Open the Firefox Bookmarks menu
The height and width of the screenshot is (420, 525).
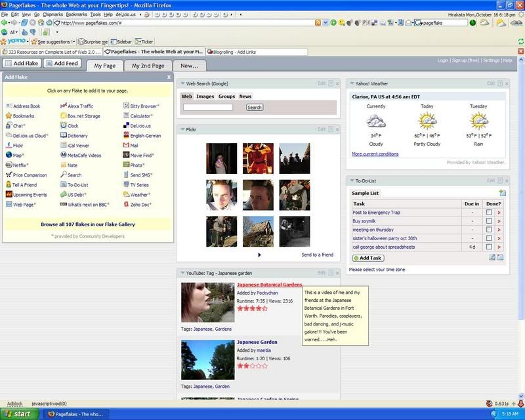(76, 14)
